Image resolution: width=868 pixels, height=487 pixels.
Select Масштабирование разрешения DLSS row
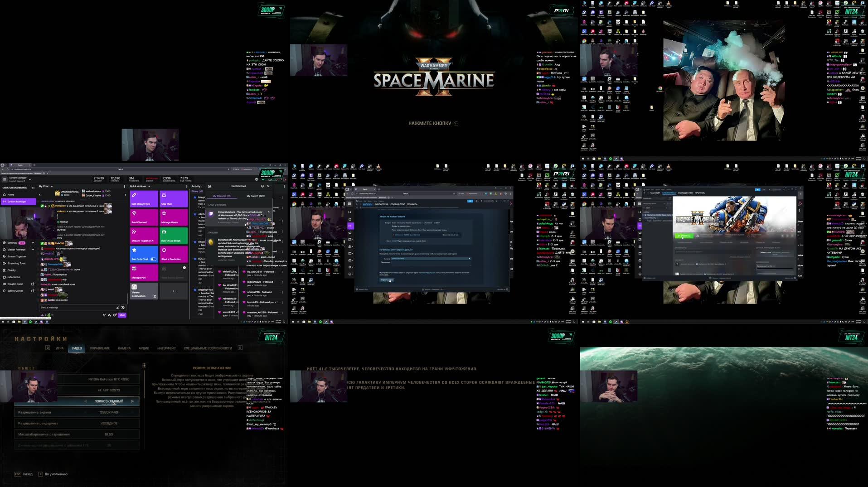click(77, 434)
